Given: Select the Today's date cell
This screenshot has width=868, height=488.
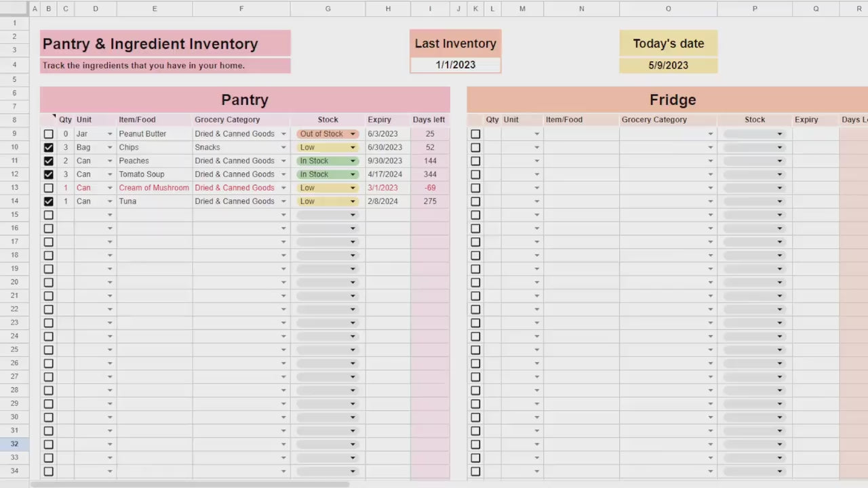Looking at the screenshot, I should (668, 65).
